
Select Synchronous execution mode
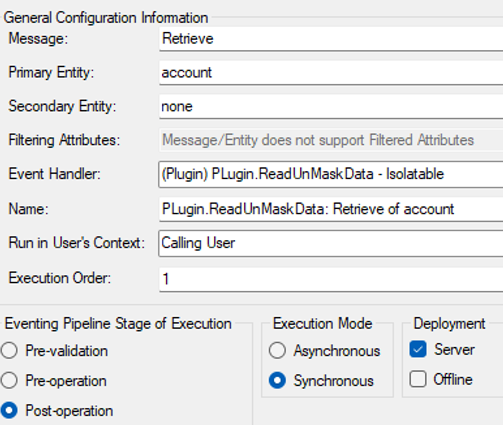coord(277,380)
